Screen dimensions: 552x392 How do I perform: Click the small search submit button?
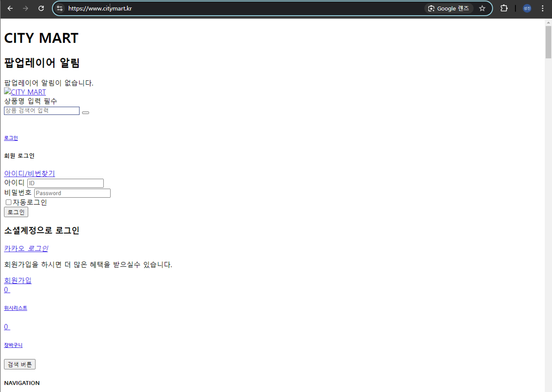click(86, 113)
